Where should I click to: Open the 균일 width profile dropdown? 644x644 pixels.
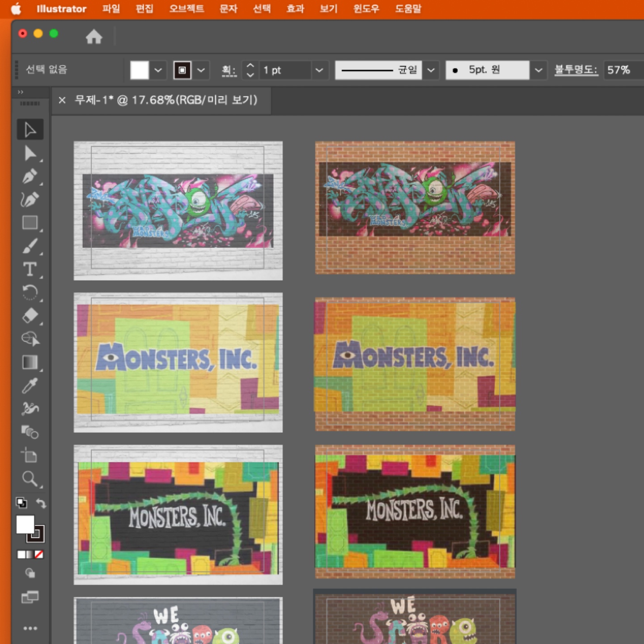tap(378, 70)
